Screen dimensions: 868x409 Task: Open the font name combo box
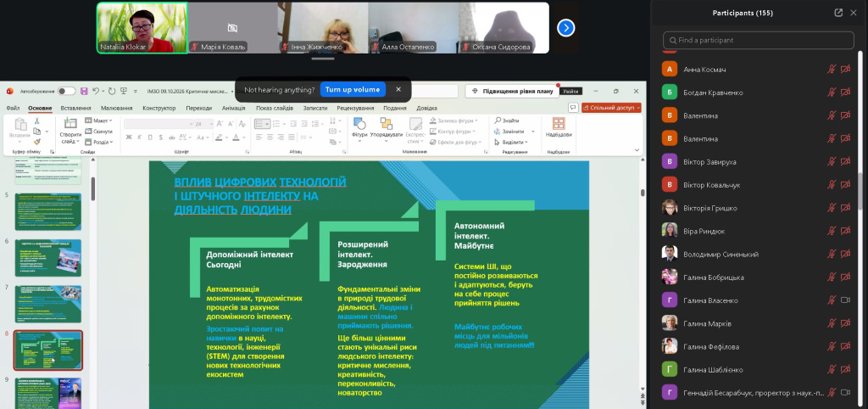coord(158,124)
